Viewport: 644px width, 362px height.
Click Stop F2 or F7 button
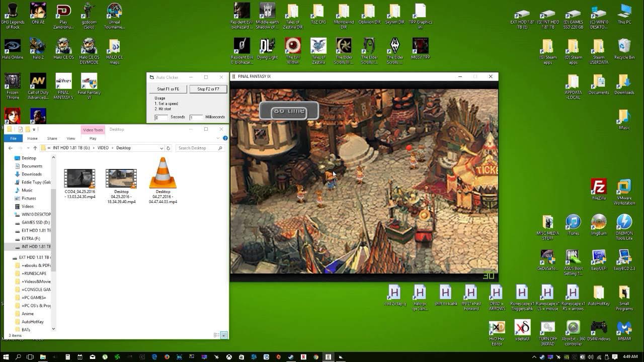click(x=208, y=89)
